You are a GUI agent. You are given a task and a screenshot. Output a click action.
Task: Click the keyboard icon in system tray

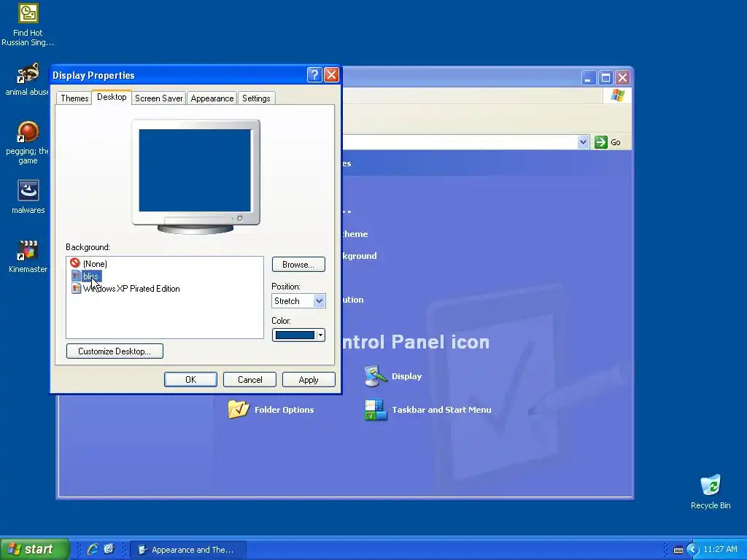pos(678,550)
